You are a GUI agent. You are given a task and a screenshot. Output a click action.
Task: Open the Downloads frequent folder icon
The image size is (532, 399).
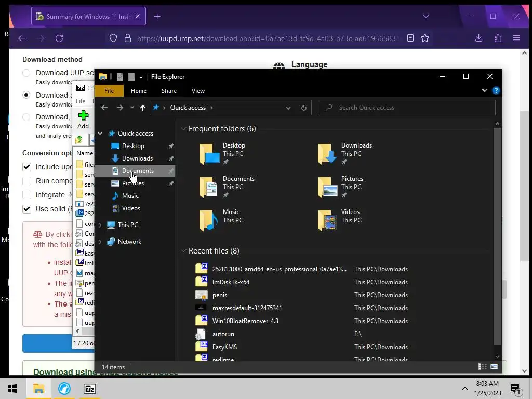point(328,154)
